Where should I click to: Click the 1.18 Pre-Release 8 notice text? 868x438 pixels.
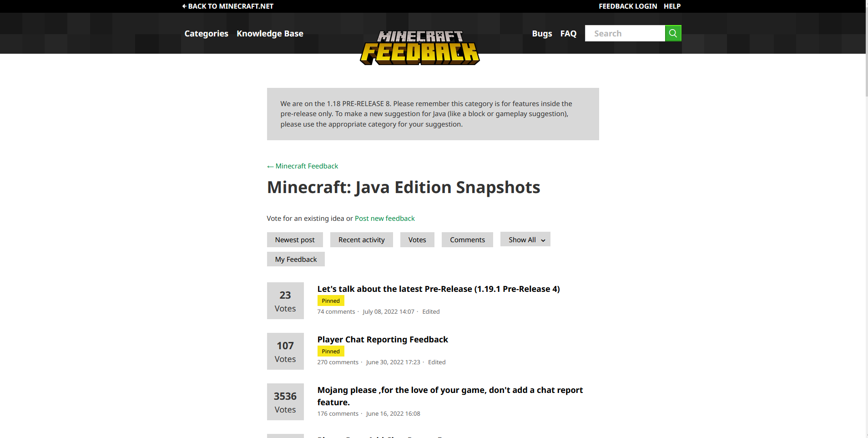(426, 114)
